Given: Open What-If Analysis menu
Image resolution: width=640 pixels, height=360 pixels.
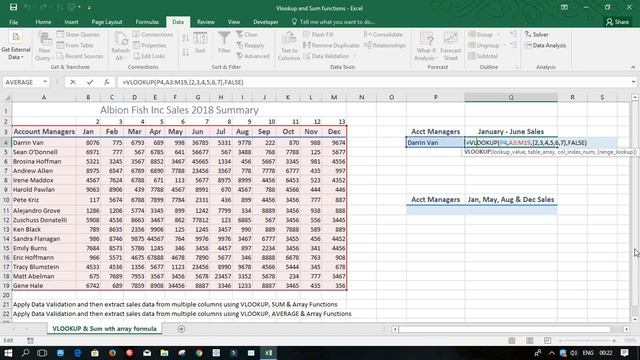Looking at the screenshot, I should point(426,46).
